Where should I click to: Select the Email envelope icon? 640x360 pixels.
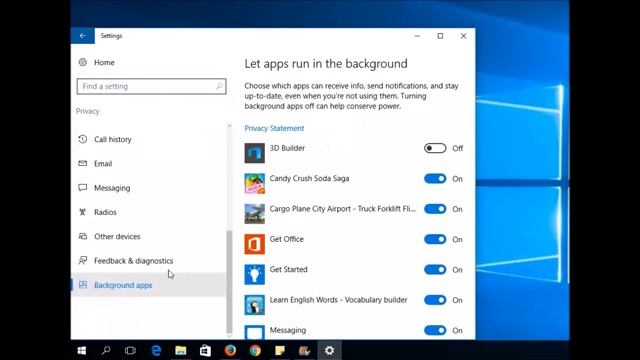83,163
